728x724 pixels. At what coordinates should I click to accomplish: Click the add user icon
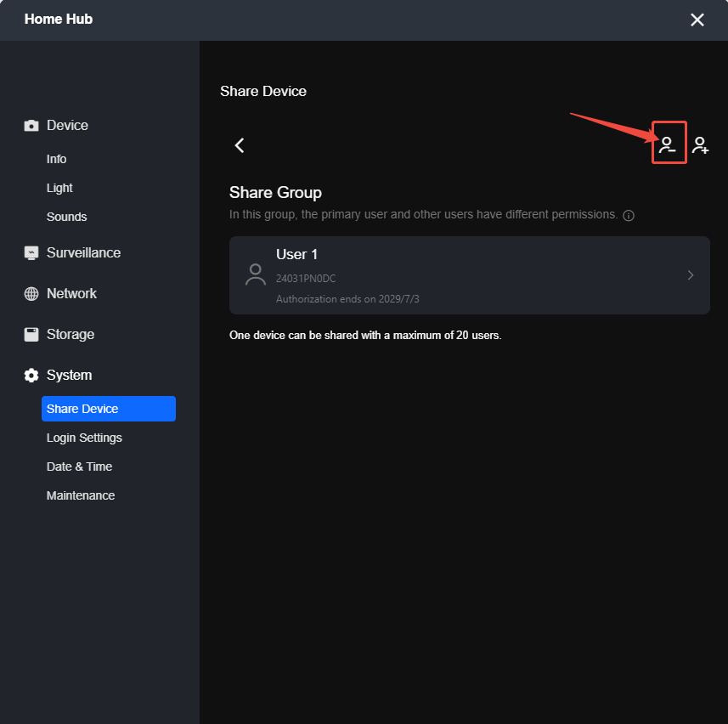[x=700, y=145]
